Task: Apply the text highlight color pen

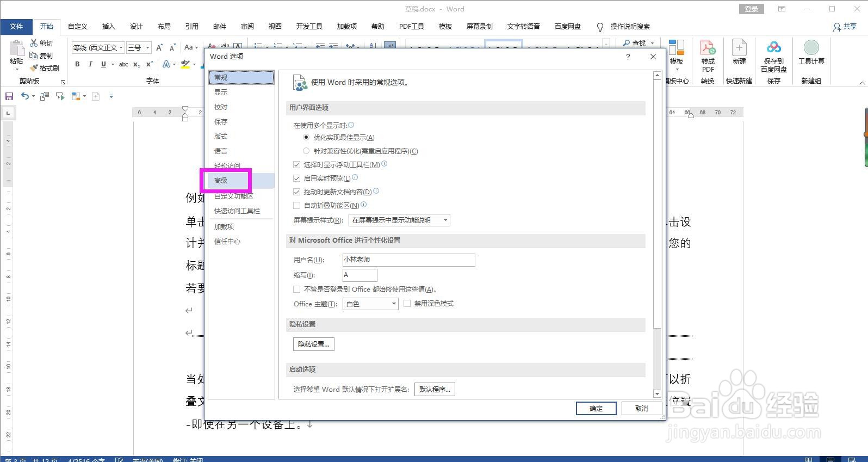Action: 185,64
